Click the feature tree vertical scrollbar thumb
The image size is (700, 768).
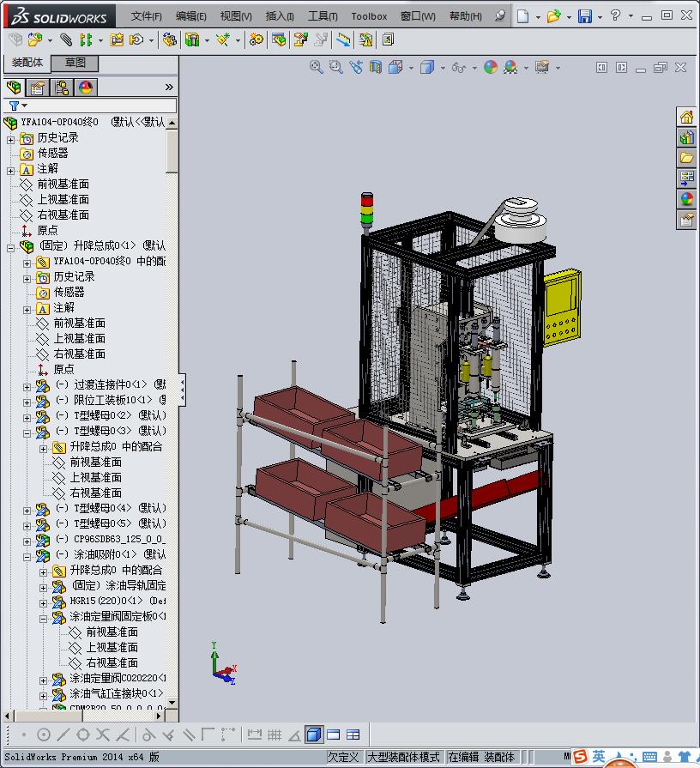[x=172, y=150]
